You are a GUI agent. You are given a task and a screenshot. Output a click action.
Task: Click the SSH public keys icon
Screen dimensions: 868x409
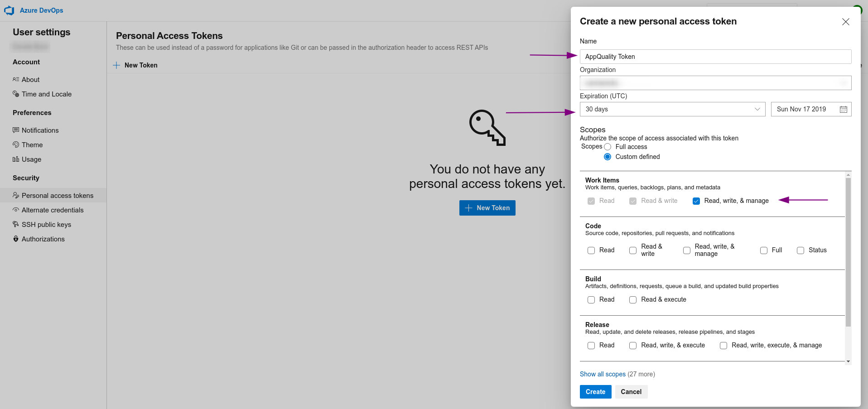pos(16,224)
